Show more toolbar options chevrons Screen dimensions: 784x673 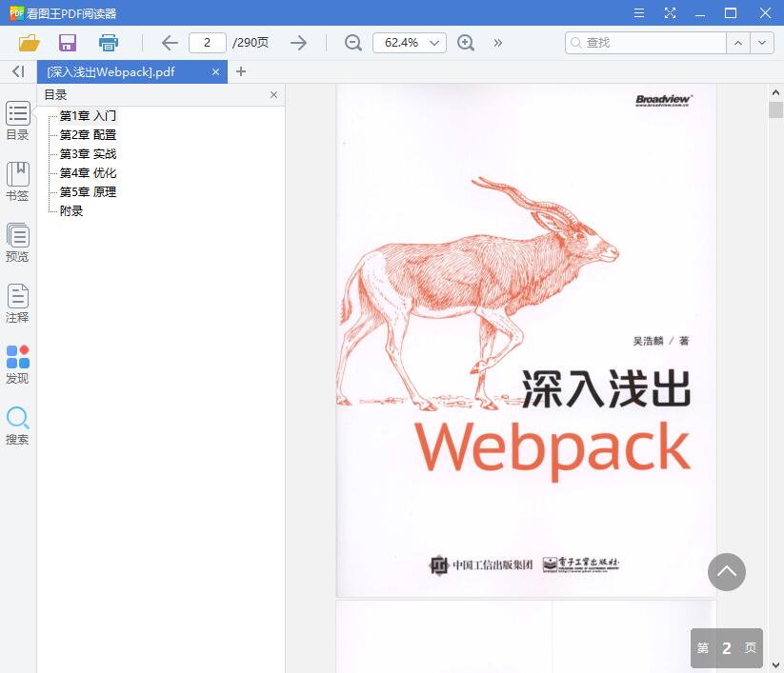[x=497, y=43]
